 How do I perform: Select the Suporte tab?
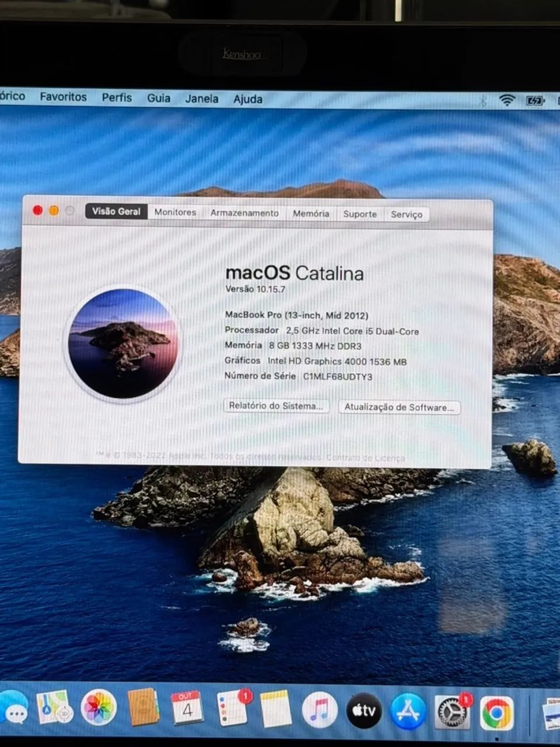[360, 214]
